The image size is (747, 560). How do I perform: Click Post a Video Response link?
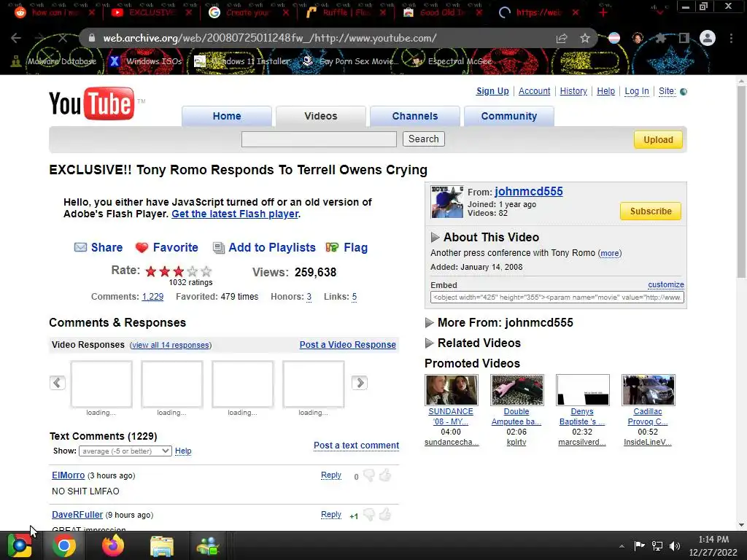[347, 345]
